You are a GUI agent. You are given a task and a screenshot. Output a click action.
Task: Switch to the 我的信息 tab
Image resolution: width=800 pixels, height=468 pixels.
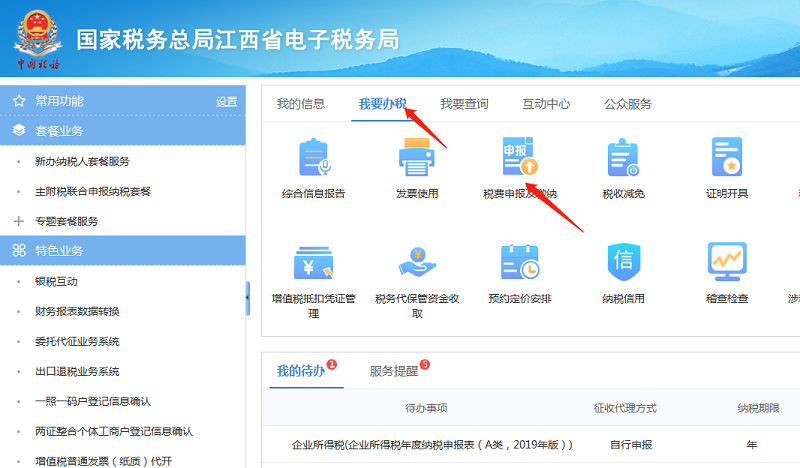click(x=301, y=104)
